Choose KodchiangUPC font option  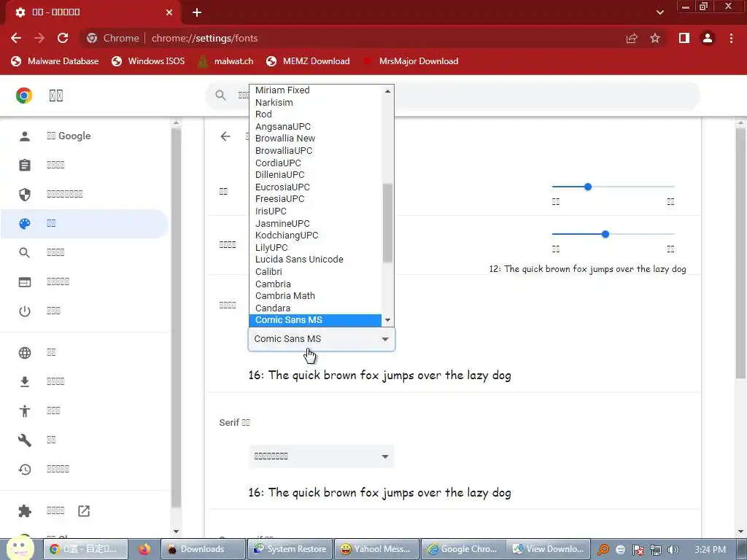click(315, 236)
